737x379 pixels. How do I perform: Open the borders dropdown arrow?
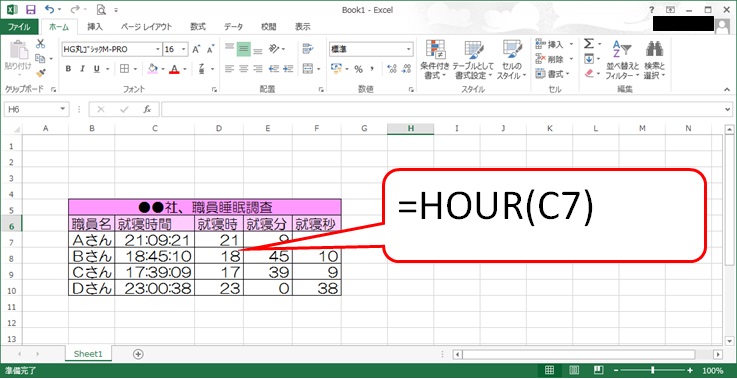(135, 69)
